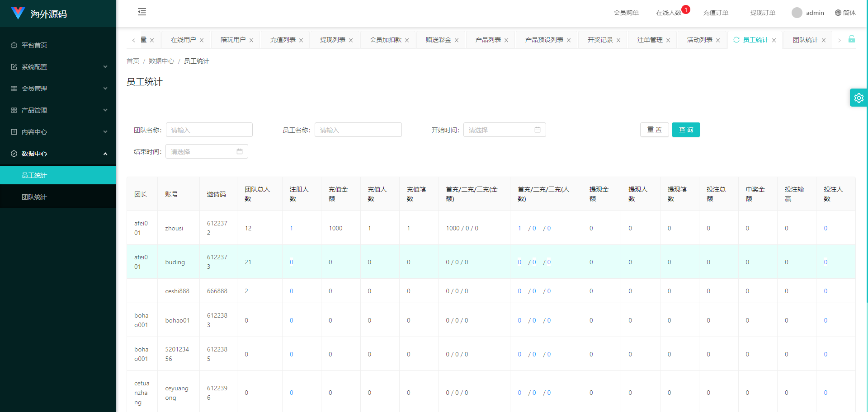The image size is (868, 412).
Task: Close the 在线用户 tab
Action: coord(202,40)
